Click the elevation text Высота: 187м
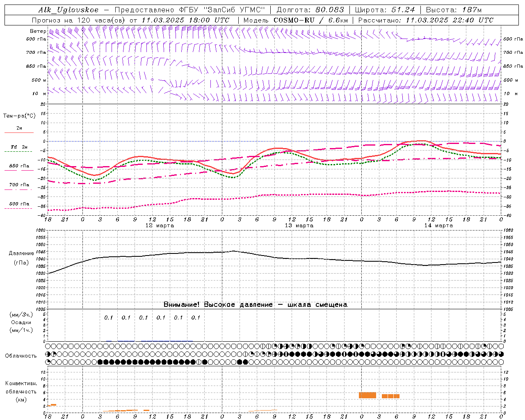The image size is (525, 420). (x=454, y=10)
